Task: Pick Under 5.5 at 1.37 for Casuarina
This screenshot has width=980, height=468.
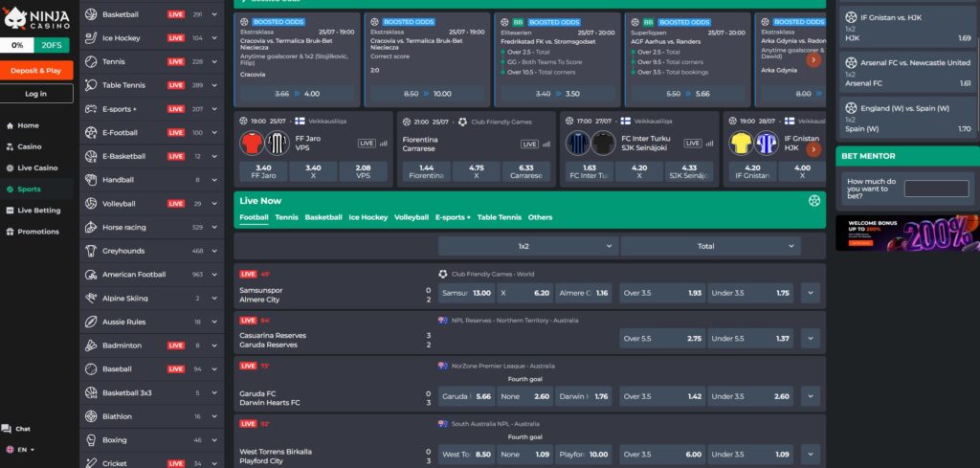Action: point(750,339)
